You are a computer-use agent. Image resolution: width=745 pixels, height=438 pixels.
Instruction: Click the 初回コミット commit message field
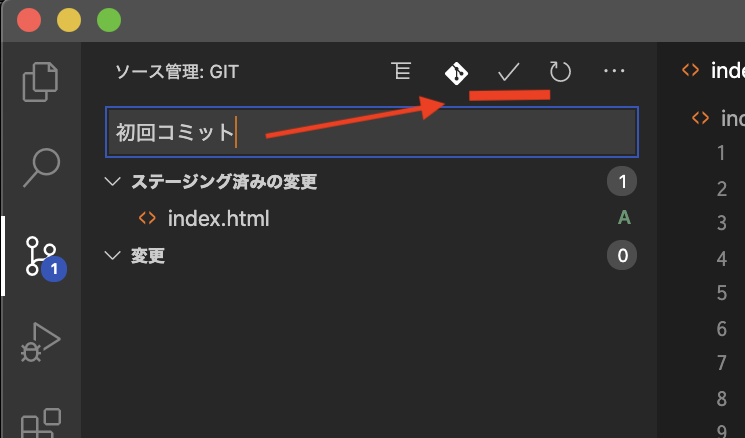tap(372, 132)
